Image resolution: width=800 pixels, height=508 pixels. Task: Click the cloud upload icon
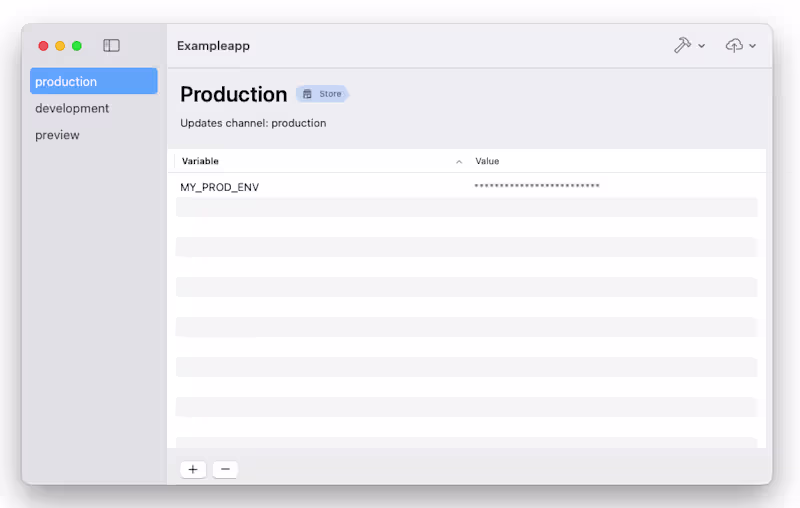click(734, 46)
